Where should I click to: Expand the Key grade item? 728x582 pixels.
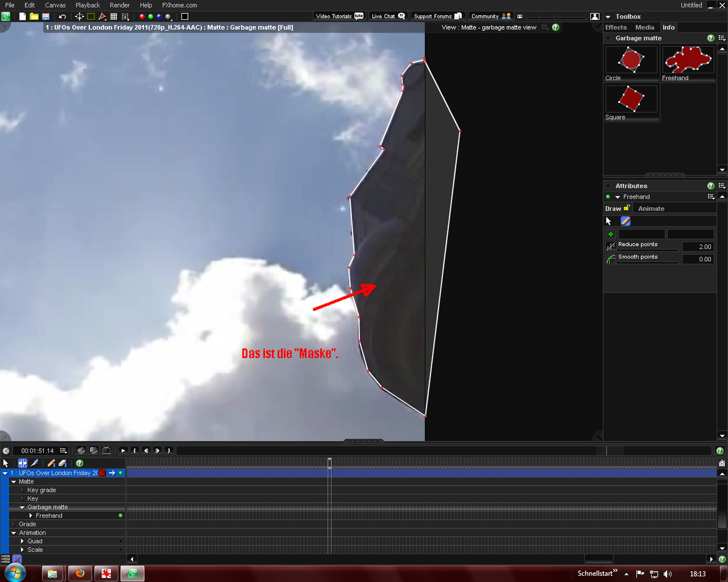tap(22, 490)
